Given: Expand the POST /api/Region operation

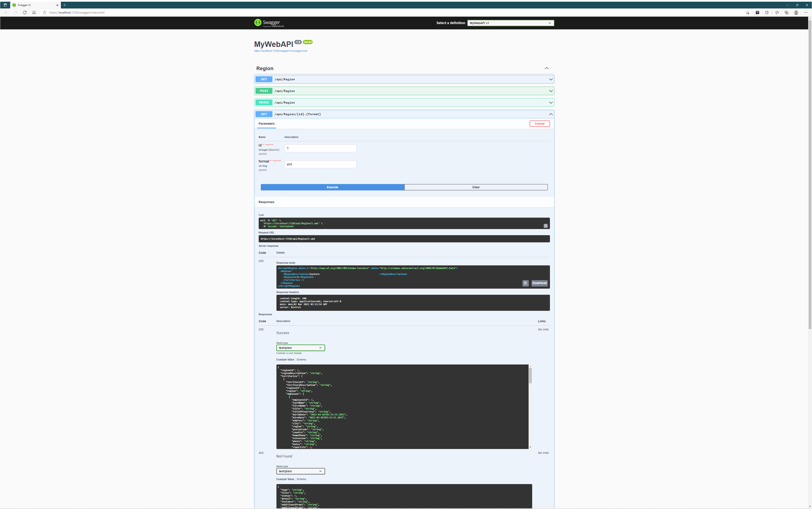Looking at the screenshot, I should [404, 91].
